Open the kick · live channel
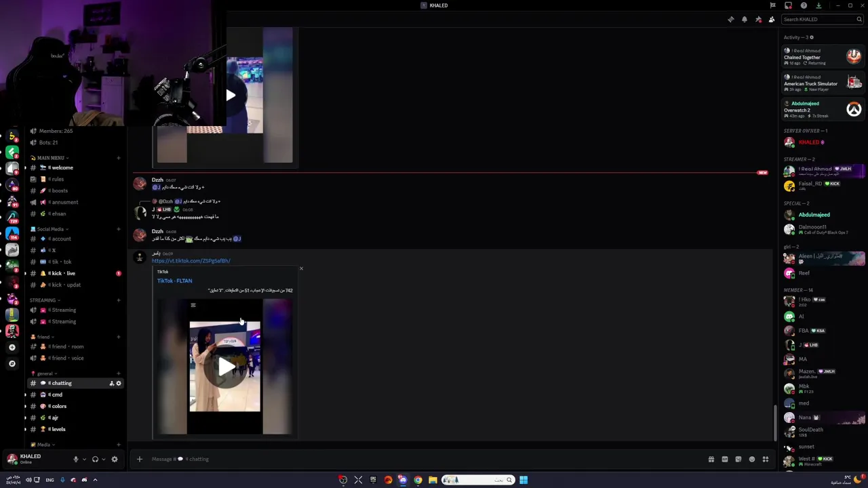This screenshot has height=488, width=868. coord(75,273)
